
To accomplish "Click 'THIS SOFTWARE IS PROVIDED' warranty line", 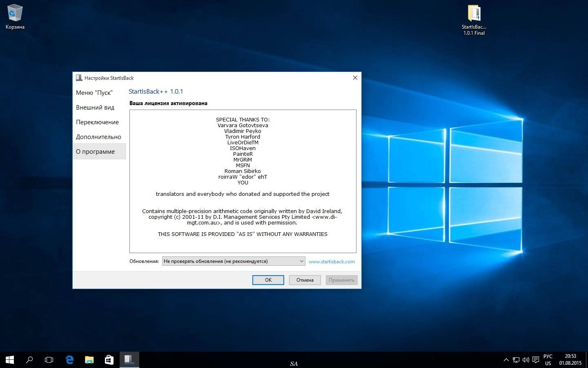I will click(243, 234).
